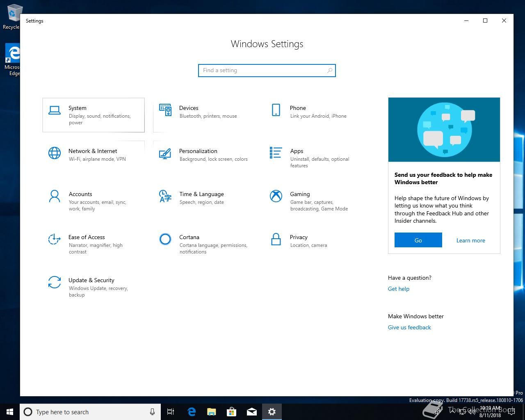
Task: Open the Time & Language icon
Action: (165, 196)
